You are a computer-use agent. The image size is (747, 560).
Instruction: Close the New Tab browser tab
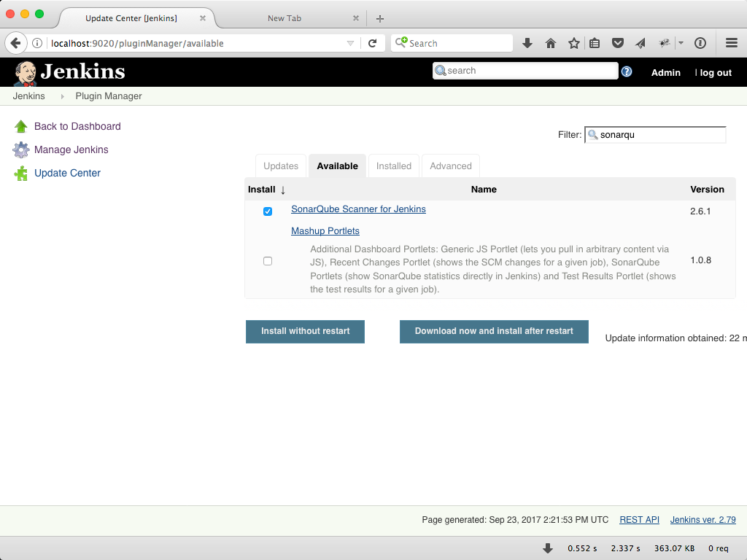(x=355, y=18)
